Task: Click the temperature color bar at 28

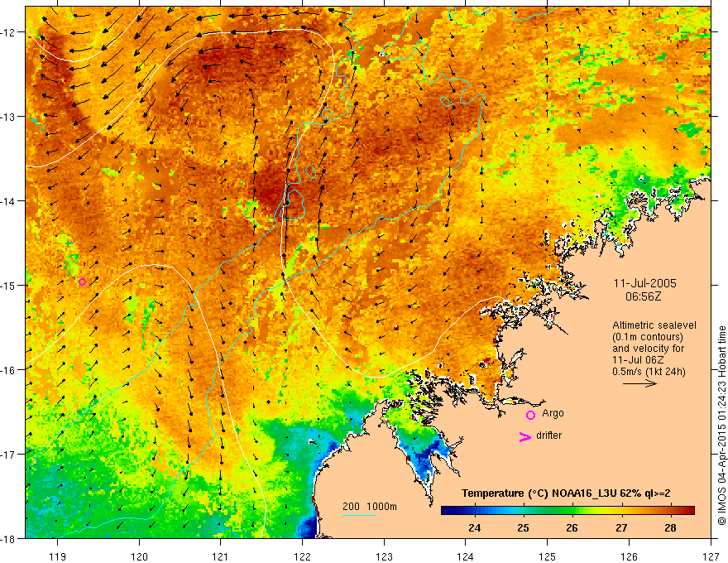Action: [670, 511]
